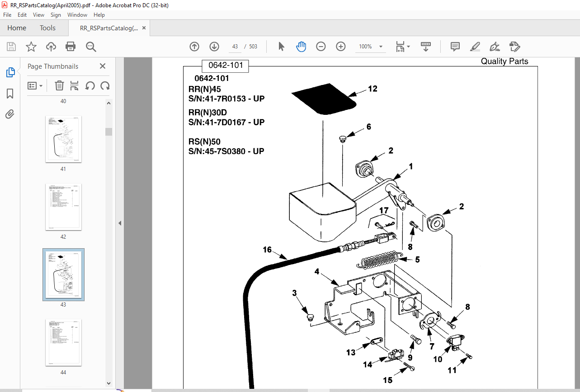Bookmark file with the star icon
The height and width of the screenshot is (392, 580).
pyautogui.click(x=31, y=47)
